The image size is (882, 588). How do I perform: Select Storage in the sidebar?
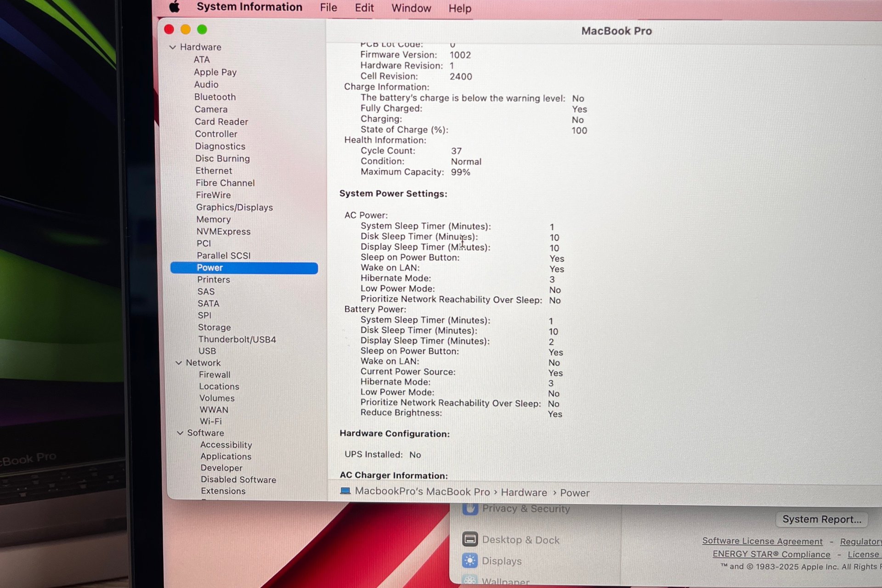coord(215,328)
